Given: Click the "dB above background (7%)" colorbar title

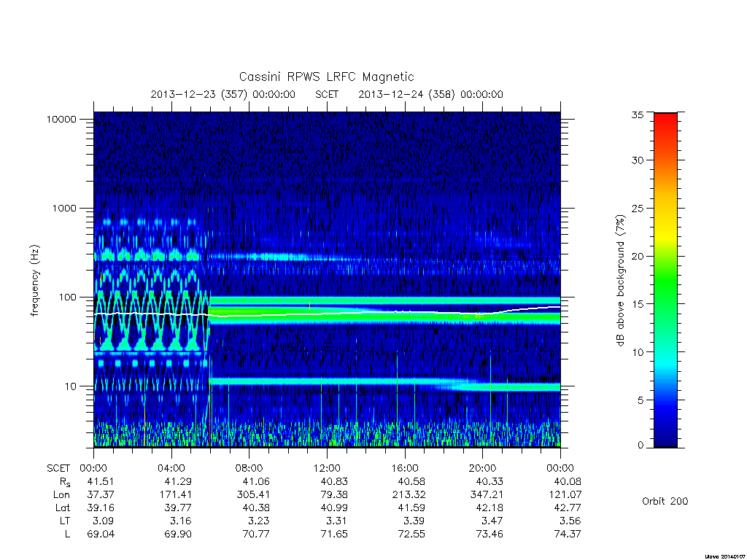Looking at the screenshot, I should [x=620, y=280].
